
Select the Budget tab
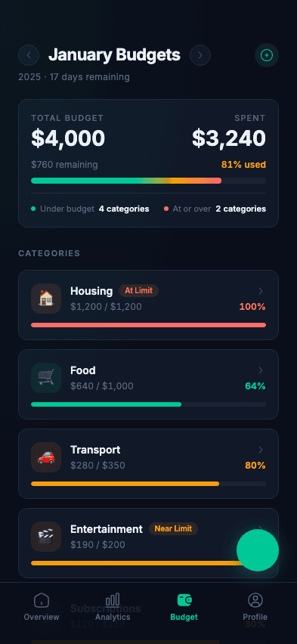184,607
